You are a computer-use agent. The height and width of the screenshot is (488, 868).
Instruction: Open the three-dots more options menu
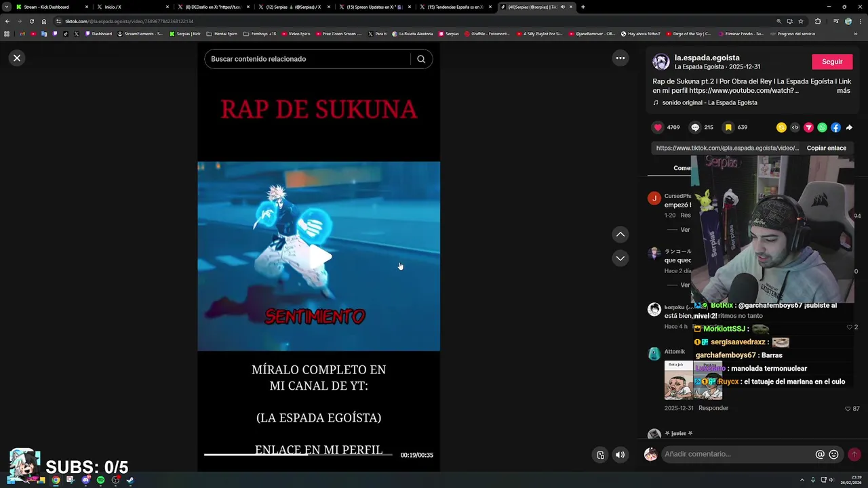pyautogui.click(x=620, y=58)
